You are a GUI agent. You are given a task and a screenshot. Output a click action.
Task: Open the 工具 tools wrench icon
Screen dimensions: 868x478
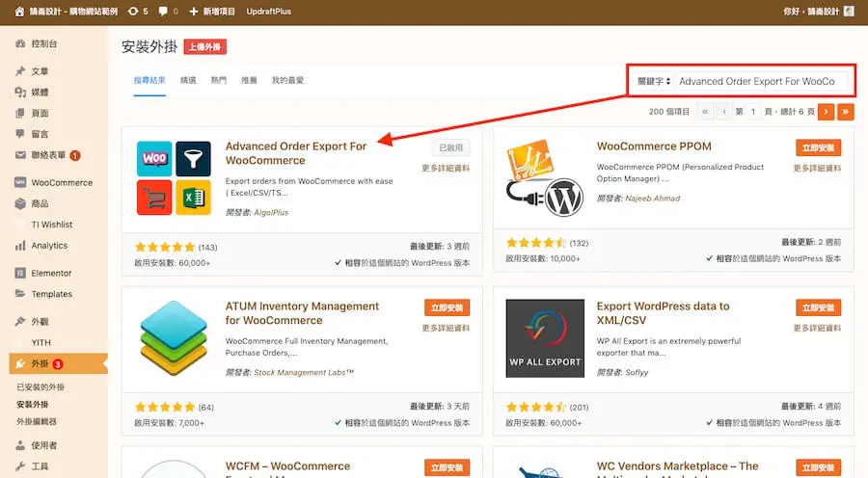point(20,466)
